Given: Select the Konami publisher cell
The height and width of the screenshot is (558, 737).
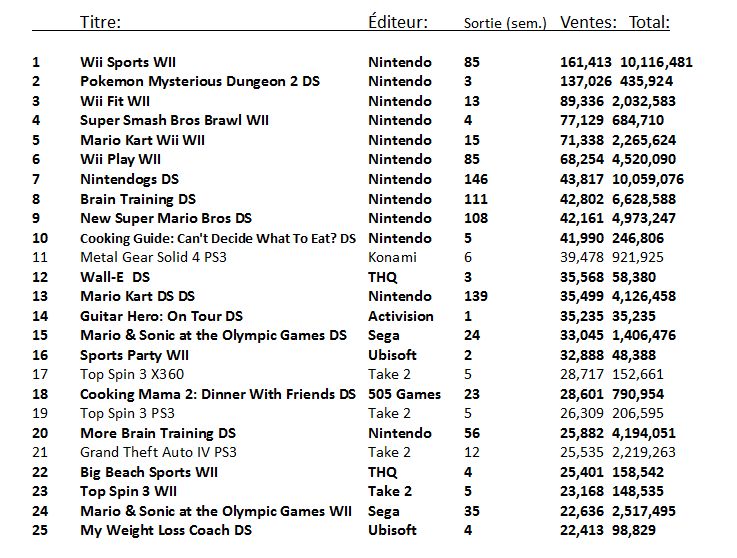Looking at the screenshot, I should coord(392,257).
